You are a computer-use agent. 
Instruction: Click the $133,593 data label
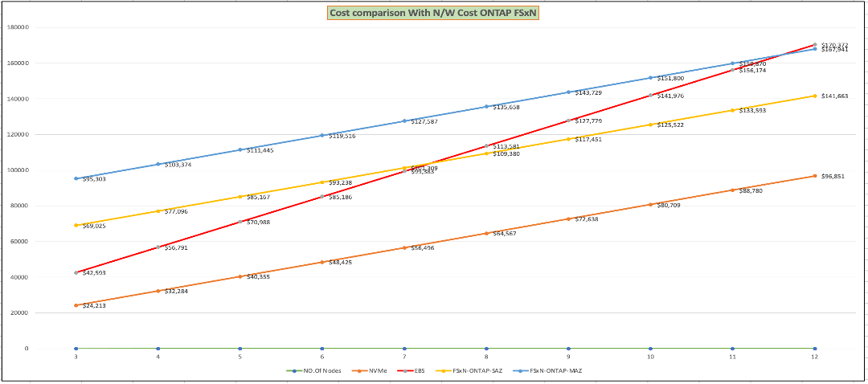click(x=751, y=111)
